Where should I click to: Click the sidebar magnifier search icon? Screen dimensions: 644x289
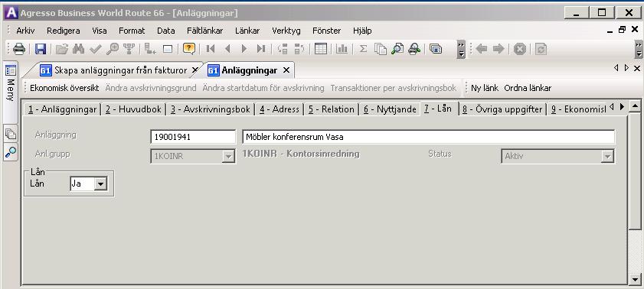click(11, 152)
